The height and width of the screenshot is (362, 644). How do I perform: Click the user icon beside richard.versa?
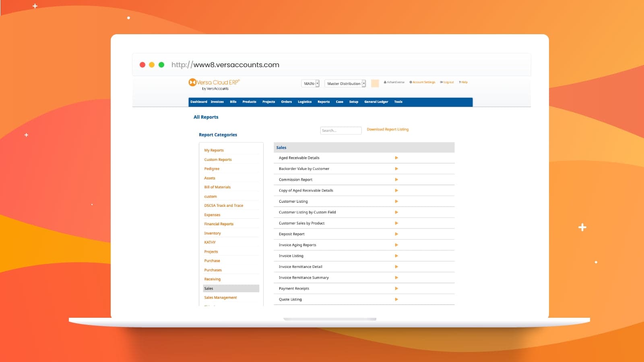(x=385, y=82)
